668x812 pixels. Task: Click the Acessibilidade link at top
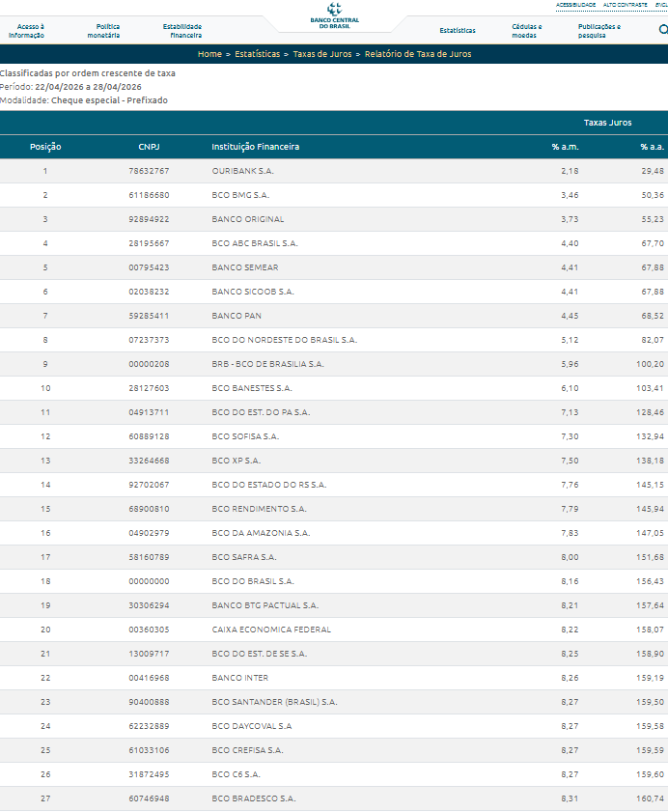coord(576,5)
